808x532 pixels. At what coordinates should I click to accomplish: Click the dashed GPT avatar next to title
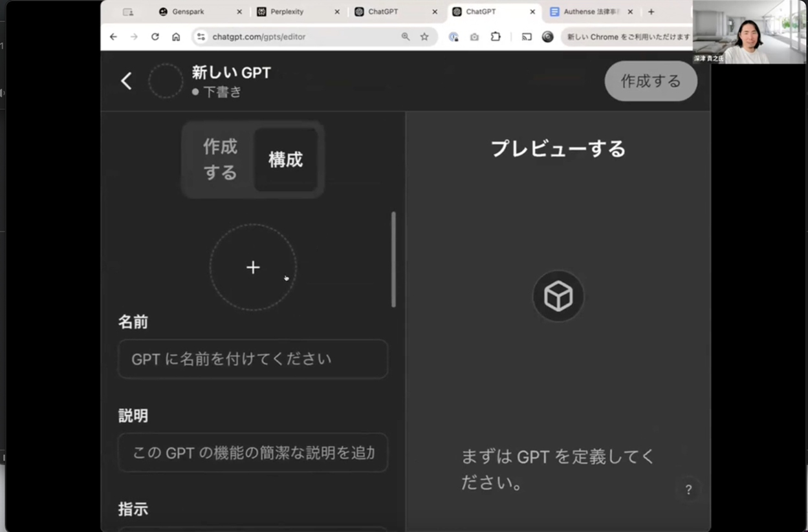pos(166,81)
